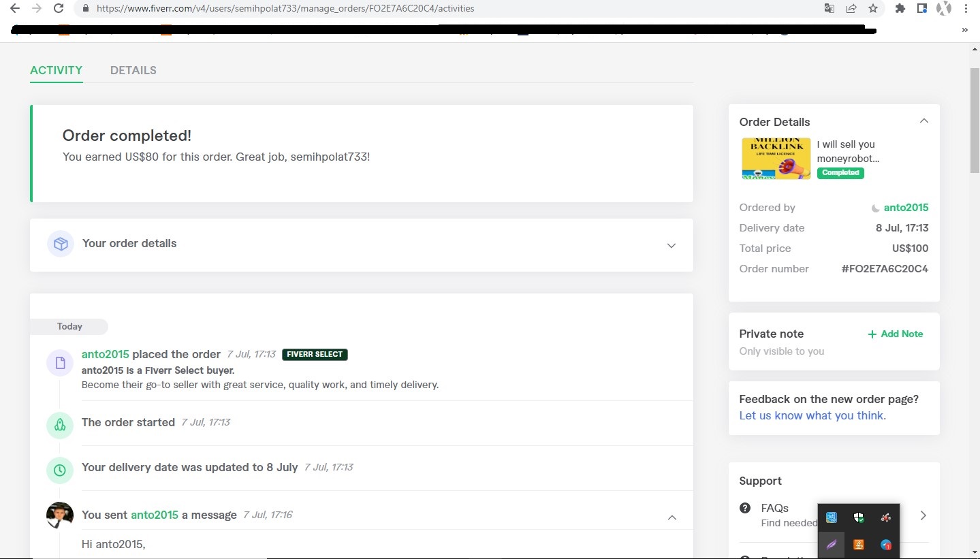
Task: Click Add Note in Private note
Action: click(896, 334)
